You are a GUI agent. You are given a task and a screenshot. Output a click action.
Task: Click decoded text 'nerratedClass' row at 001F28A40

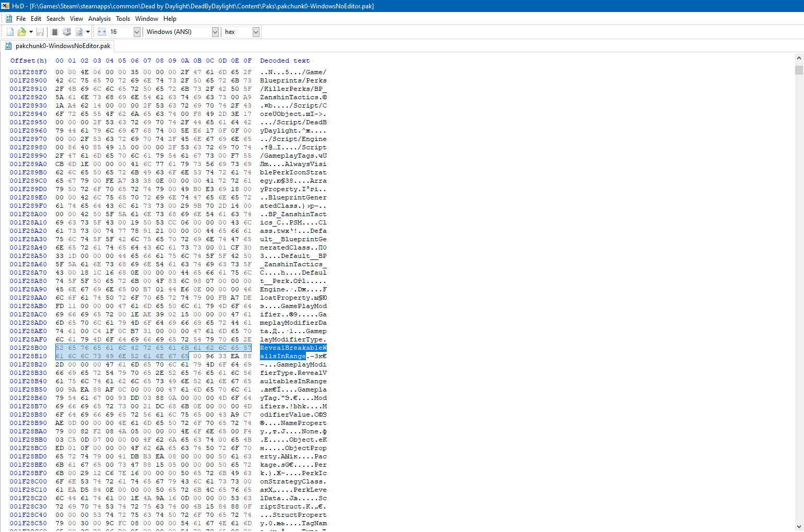coord(293,247)
